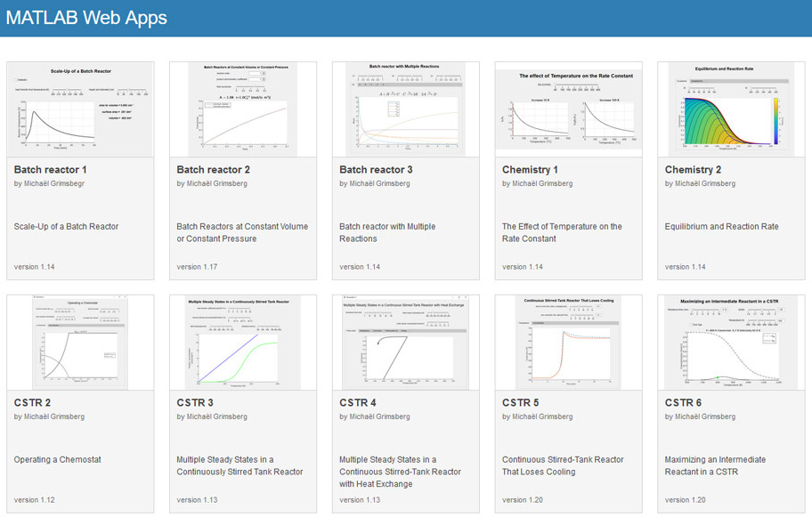This screenshot has width=812, height=517.
Task: Open the CSTR 5 app
Action: pyautogui.click(x=517, y=402)
